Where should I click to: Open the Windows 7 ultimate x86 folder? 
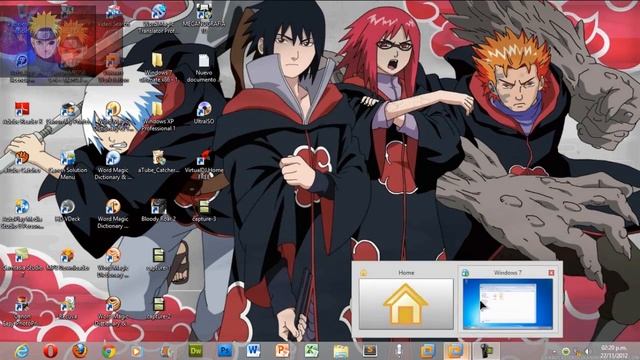click(x=157, y=67)
